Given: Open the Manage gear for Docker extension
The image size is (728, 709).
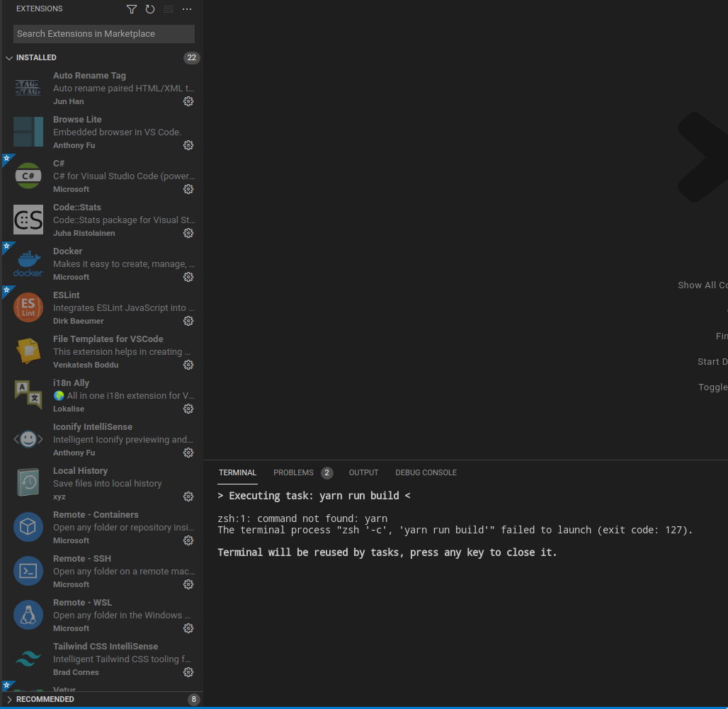Looking at the screenshot, I should 188,277.
